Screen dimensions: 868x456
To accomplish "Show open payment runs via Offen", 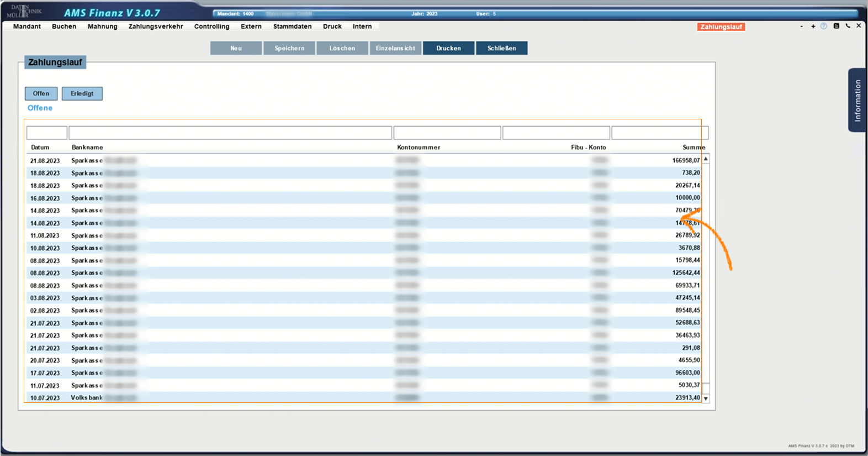I will pos(41,93).
